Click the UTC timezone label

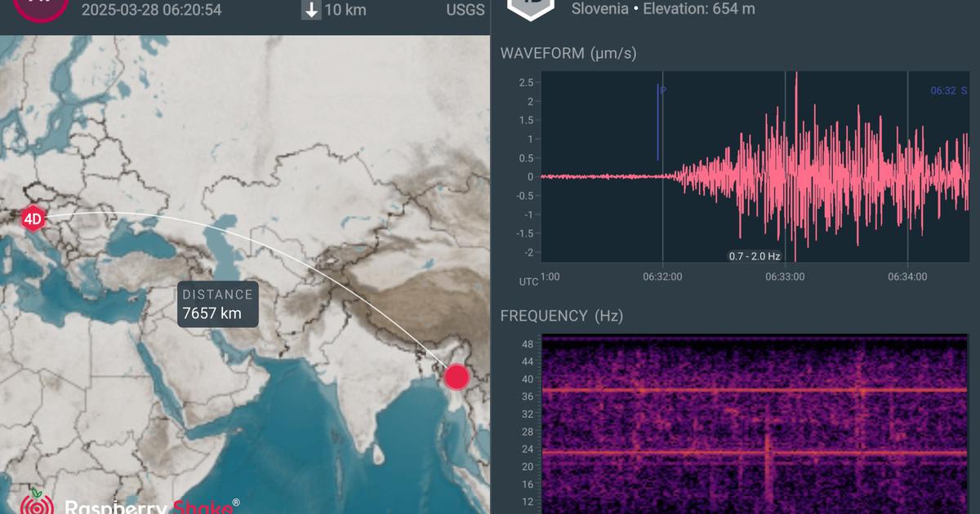528,281
